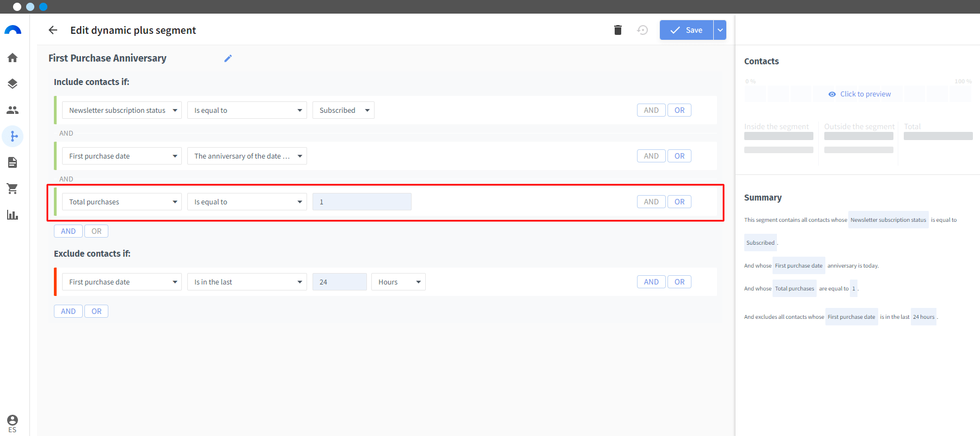Screen dimensions: 980x436
Task: Open the Hours unit dropdown
Action: tap(399, 282)
